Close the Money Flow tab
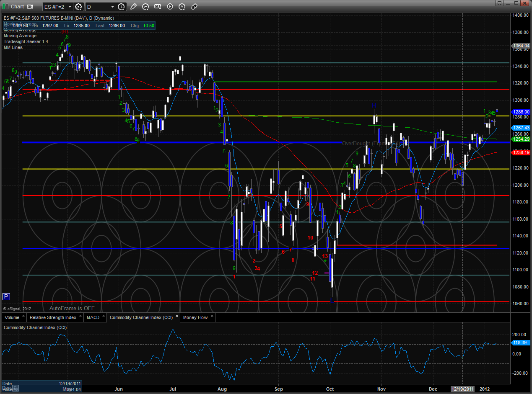532x394 pixels. [x=212, y=317]
